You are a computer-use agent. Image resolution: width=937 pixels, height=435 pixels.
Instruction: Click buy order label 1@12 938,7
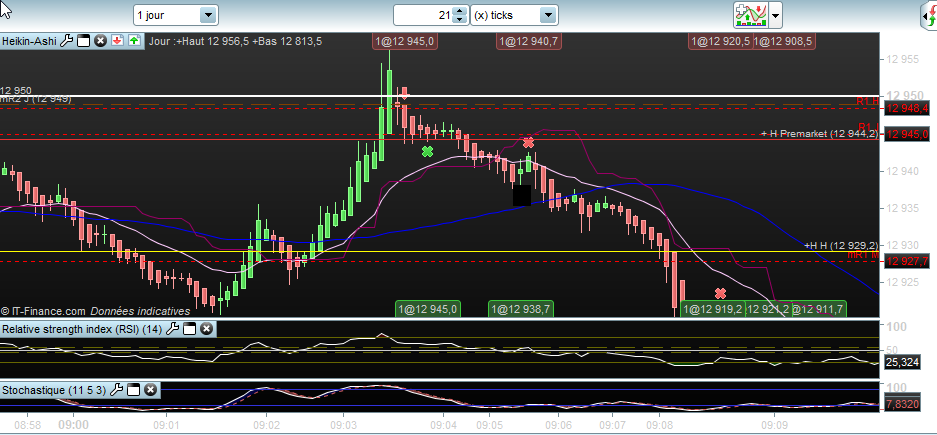click(x=521, y=309)
